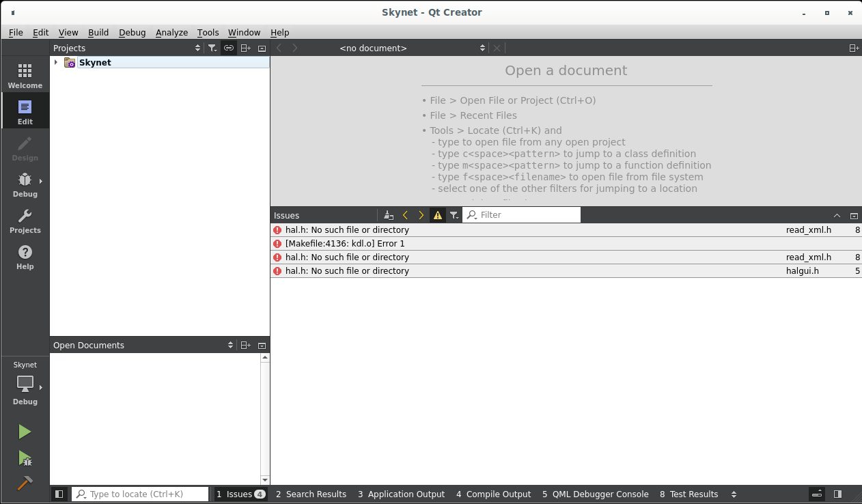Switch to Debug mode in sidebar

[x=25, y=184]
